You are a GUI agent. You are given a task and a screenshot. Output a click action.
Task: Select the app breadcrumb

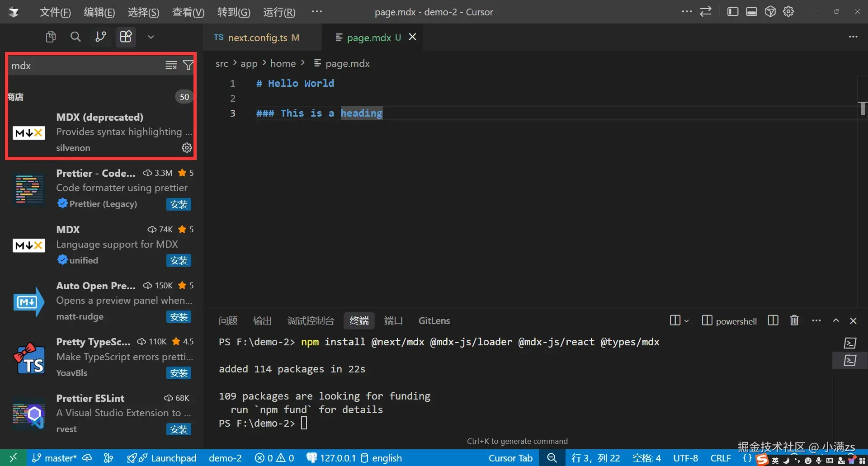(249, 64)
